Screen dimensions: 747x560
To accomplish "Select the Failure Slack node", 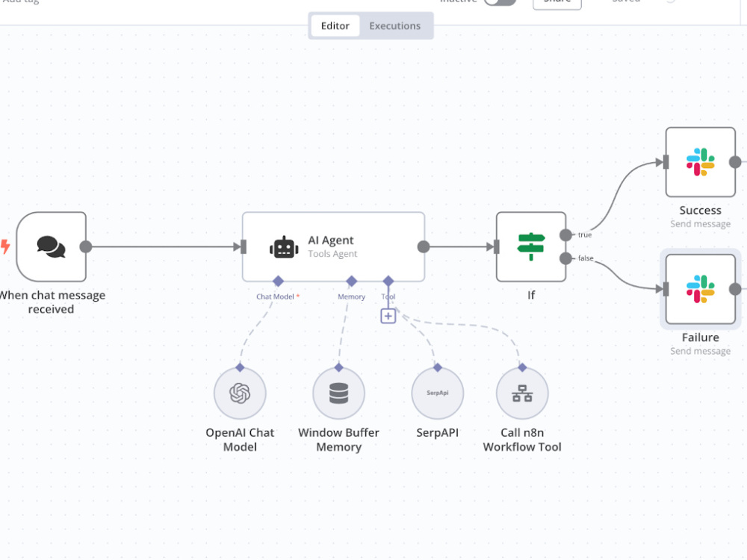I will click(x=701, y=289).
